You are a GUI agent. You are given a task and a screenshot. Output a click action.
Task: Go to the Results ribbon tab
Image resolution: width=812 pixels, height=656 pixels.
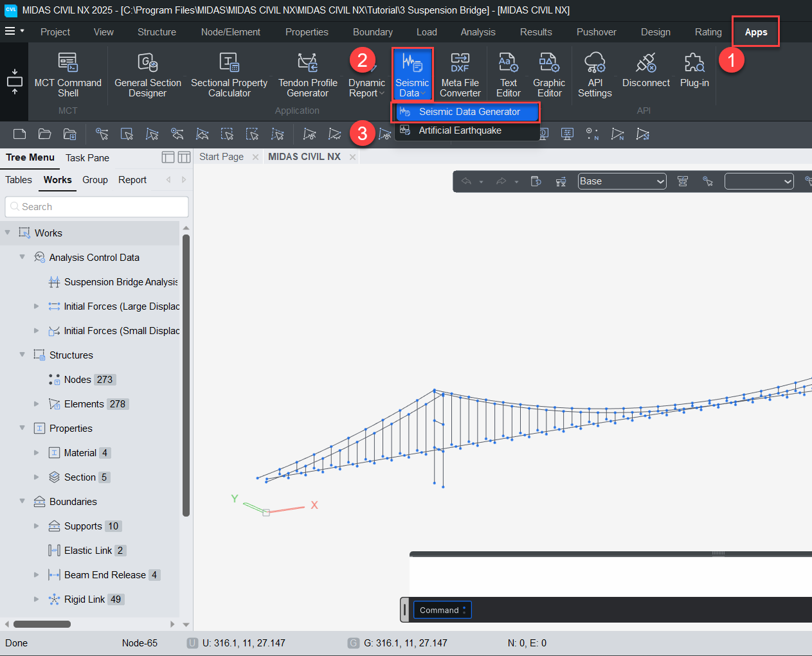click(x=536, y=32)
